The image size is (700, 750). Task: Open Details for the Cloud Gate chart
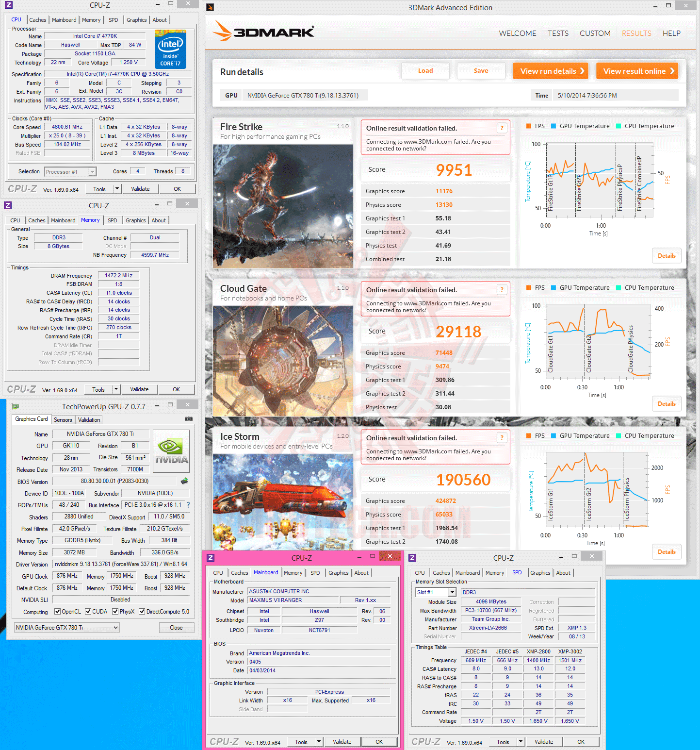(667, 404)
